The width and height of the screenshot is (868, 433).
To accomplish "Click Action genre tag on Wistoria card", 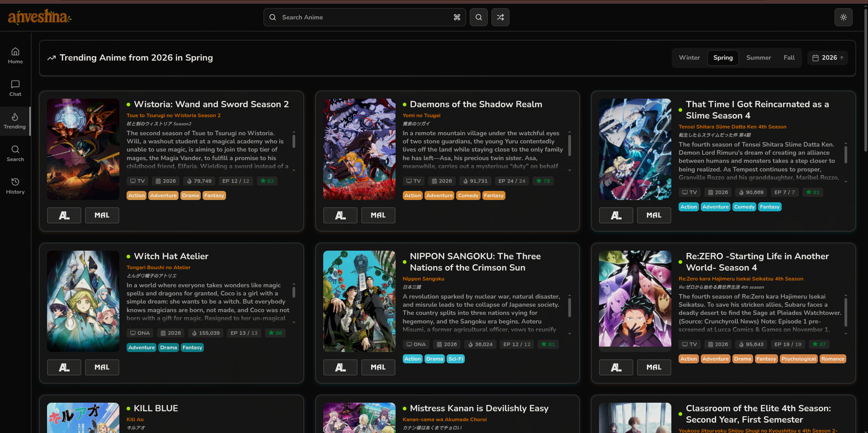I will click(137, 195).
